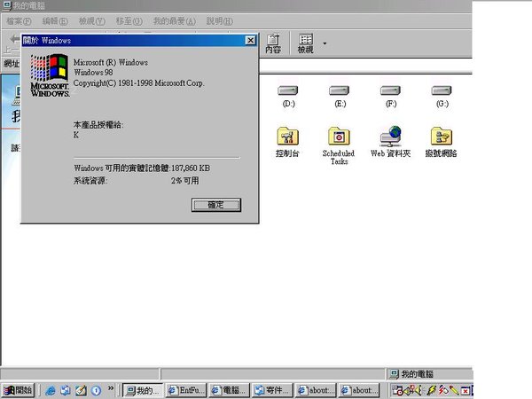Open the D: drive icon

coord(288,97)
